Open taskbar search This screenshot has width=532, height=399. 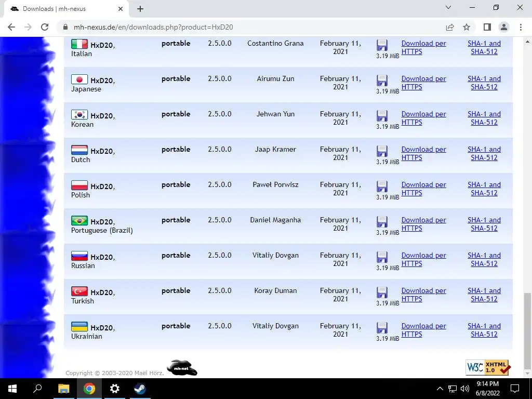pos(37,389)
